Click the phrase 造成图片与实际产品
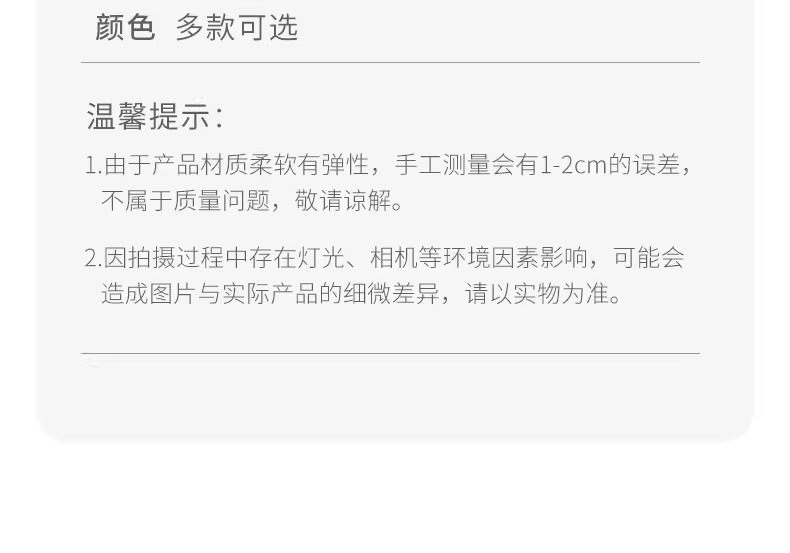Image resolution: width=790 pixels, height=553 pixels. click(x=210, y=293)
